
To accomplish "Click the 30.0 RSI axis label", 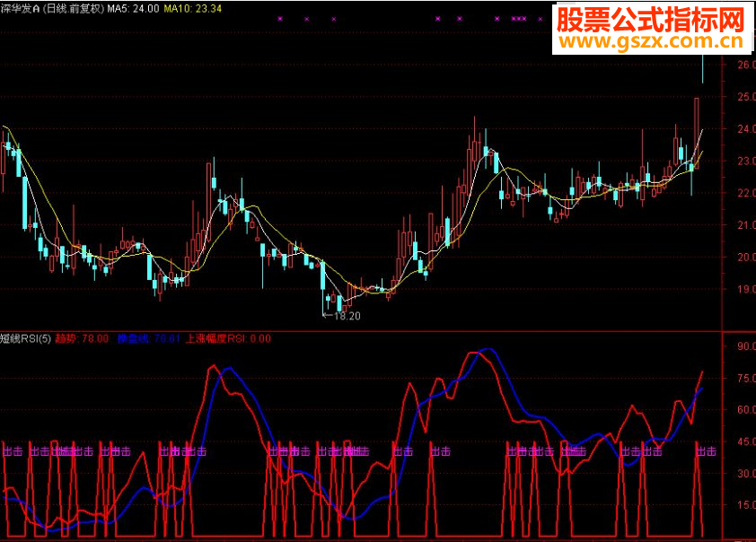I will 746,473.
